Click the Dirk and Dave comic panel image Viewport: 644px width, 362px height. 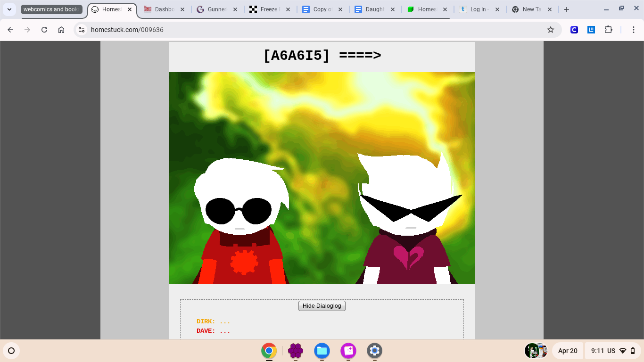click(322, 178)
